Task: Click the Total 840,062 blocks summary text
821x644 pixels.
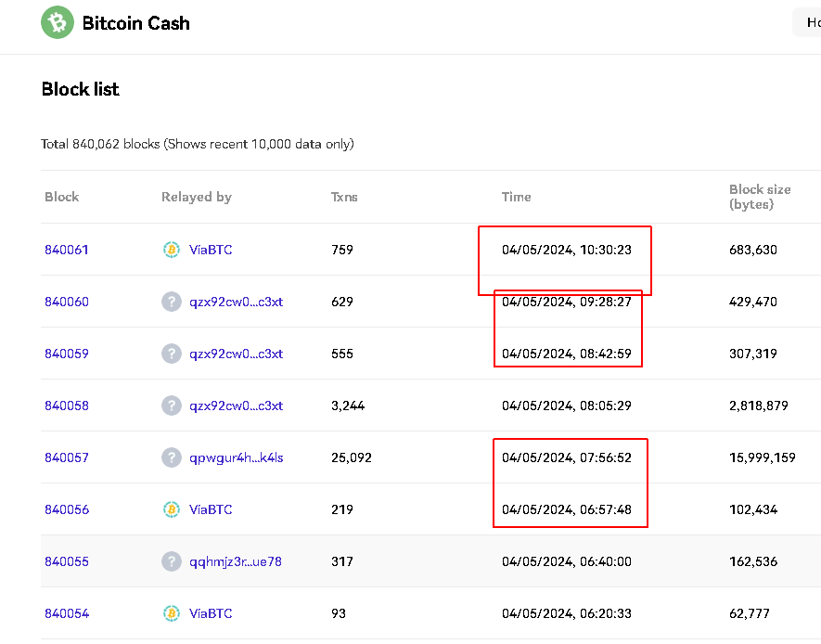Action: 198,144
